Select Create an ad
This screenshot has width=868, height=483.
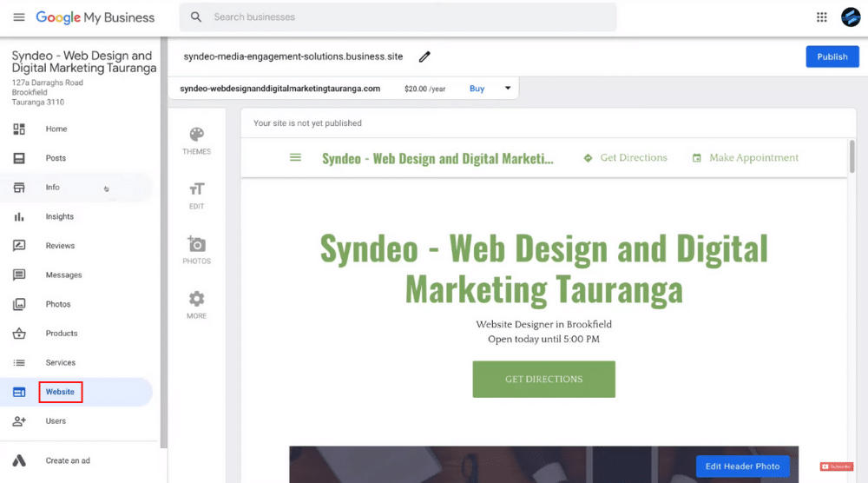(68, 460)
